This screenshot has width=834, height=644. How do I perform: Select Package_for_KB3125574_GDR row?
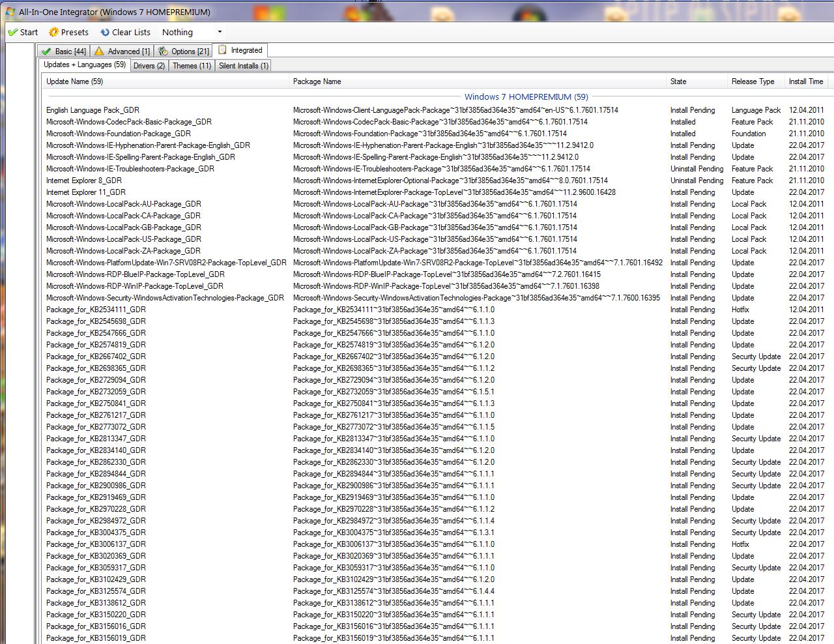point(435,591)
